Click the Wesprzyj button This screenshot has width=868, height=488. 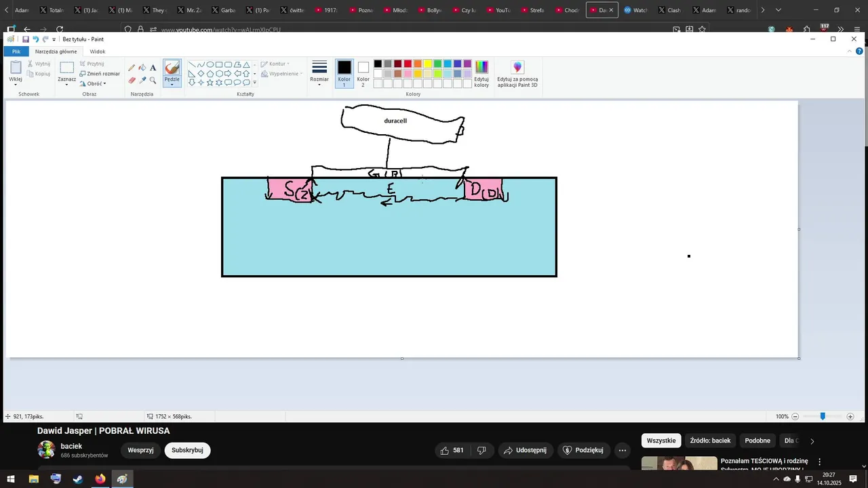(140, 450)
